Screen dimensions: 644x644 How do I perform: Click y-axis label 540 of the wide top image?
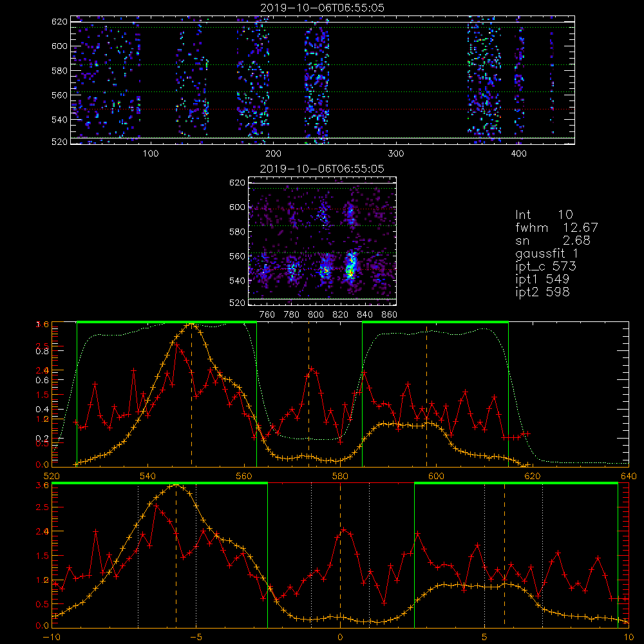(x=59, y=120)
